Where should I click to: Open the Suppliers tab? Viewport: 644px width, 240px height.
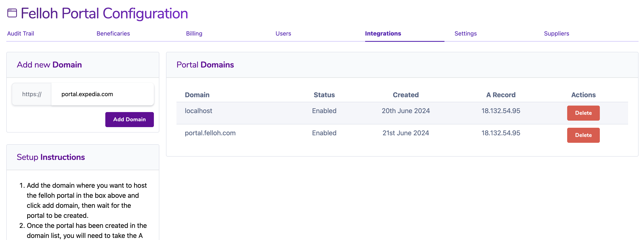[556, 33]
